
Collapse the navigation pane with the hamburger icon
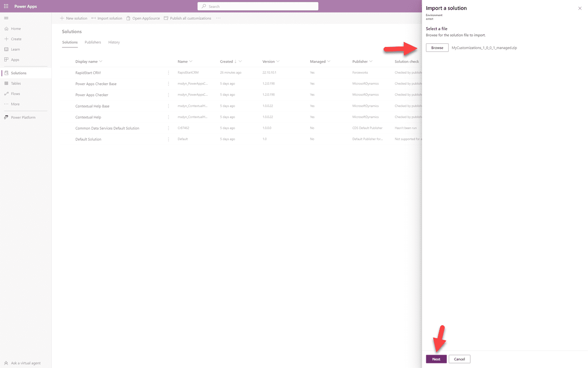(x=6, y=18)
